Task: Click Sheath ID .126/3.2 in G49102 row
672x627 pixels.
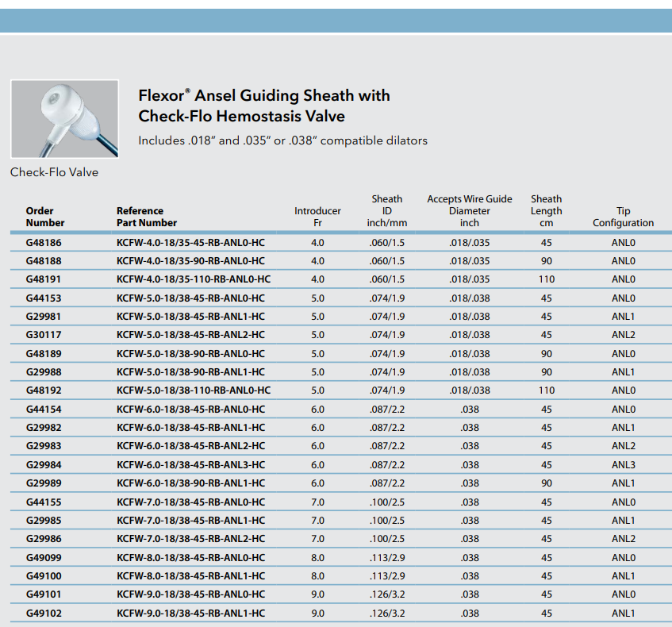Action: 387,614
